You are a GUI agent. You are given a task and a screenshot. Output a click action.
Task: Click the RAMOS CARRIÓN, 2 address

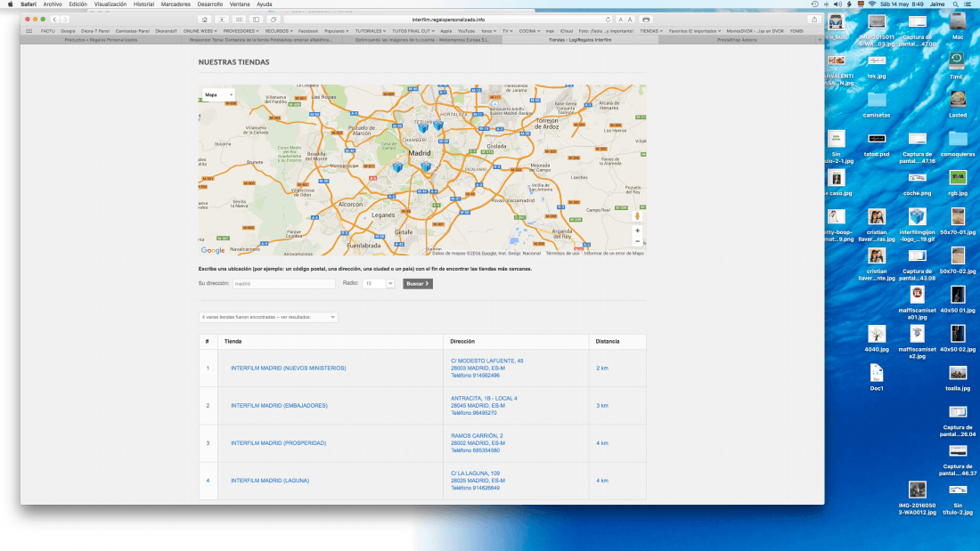pos(477,436)
